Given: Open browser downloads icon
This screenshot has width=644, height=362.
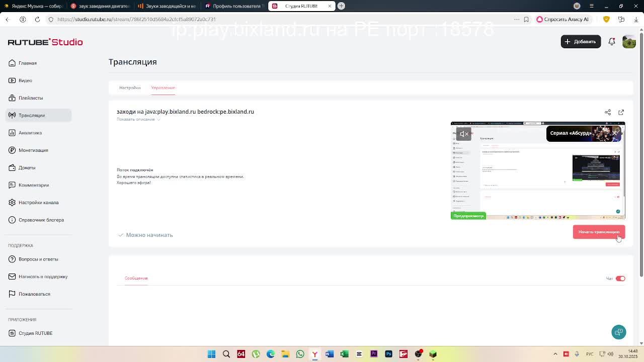Looking at the screenshot, I should pos(636,19).
